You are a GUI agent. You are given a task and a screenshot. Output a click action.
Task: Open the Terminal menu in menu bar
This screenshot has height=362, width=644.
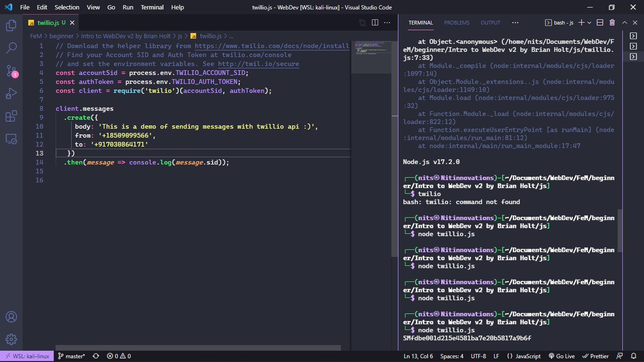(x=152, y=7)
